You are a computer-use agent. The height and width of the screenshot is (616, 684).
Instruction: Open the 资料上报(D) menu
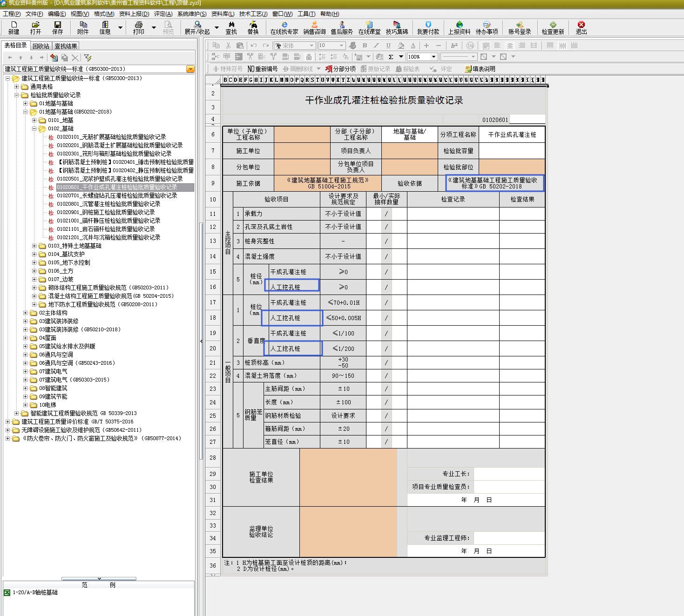pos(134,14)
